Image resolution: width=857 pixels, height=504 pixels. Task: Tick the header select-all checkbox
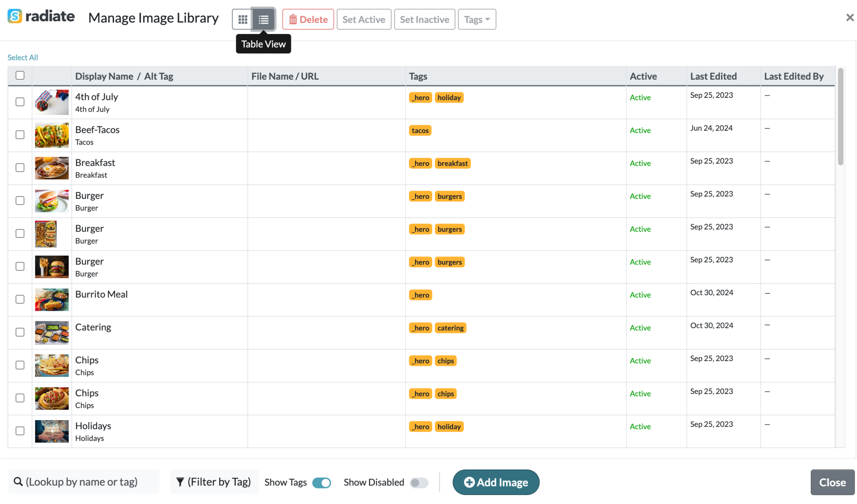(x=20, y=76)
